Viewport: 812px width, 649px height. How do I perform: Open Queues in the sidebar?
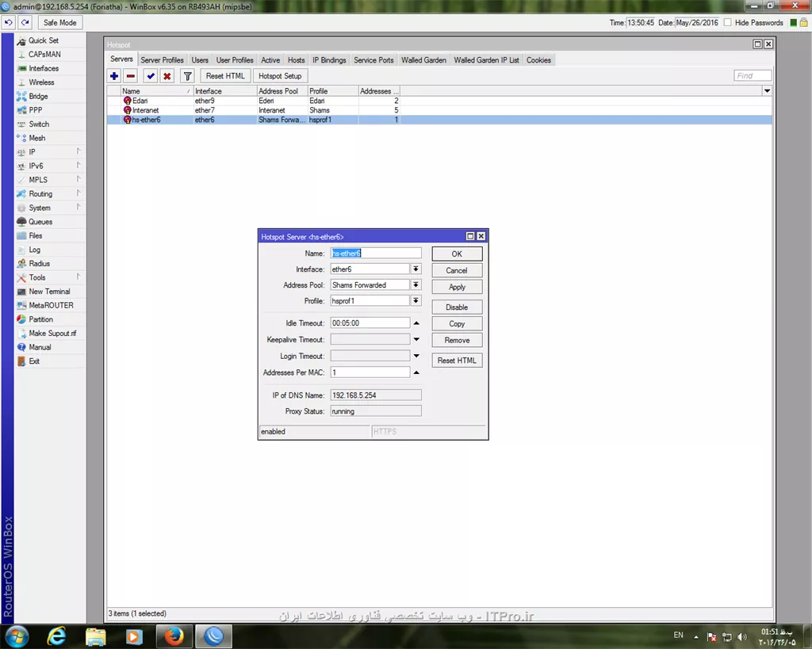(50, 222)
